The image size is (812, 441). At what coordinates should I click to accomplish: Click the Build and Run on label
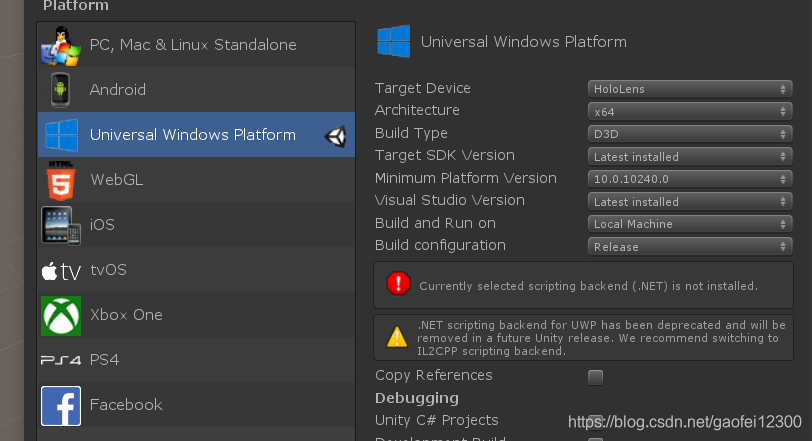tap(435, 223)
